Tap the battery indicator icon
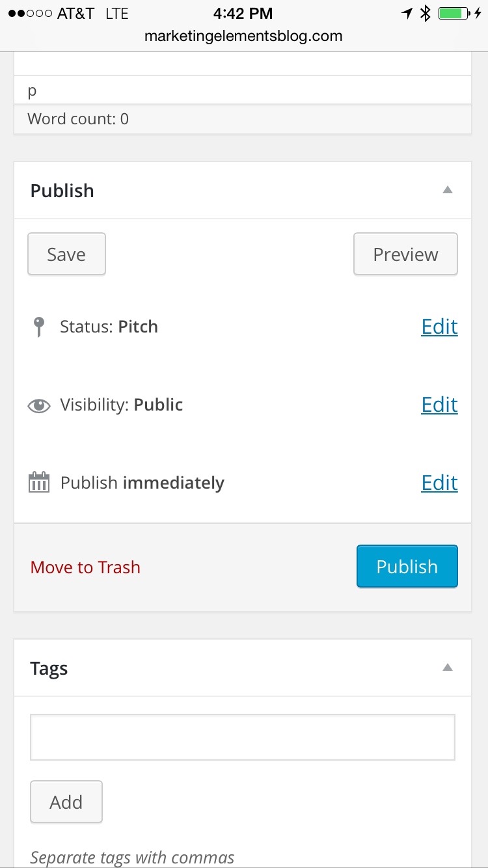The width and height of the screenshot is (488, 868). pyautogui.click(x=454, y=13)
